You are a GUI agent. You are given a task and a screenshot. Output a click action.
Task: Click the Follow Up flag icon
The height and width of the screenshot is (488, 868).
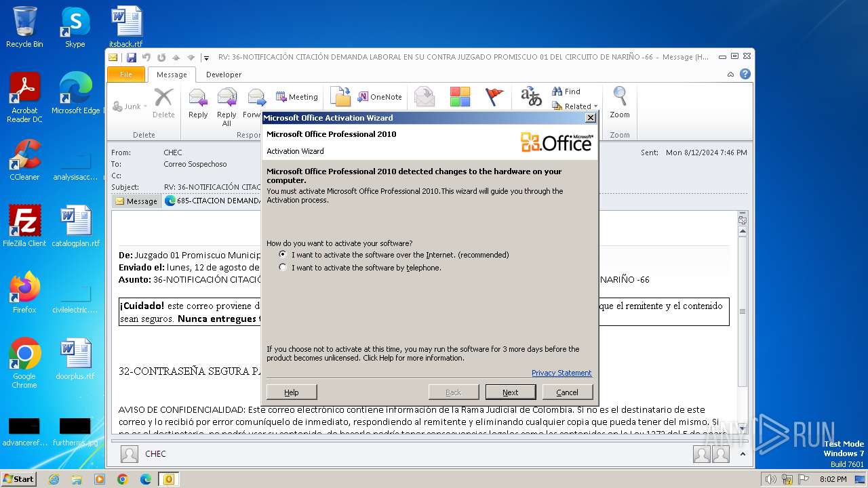click(495, 97)
